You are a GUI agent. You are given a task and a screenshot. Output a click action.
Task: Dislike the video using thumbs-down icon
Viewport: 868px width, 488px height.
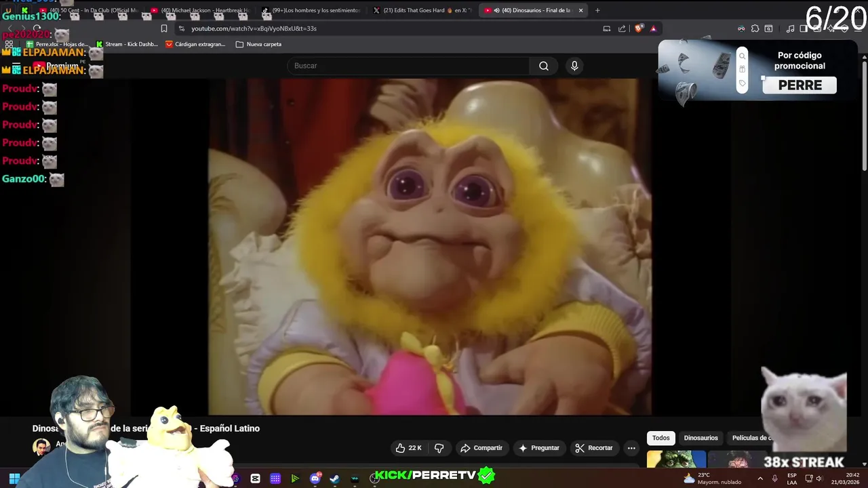point(439,448)
